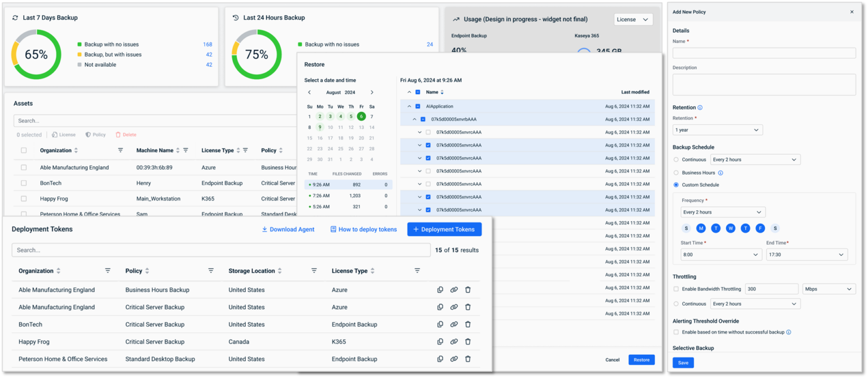The width and height of the screenshot is (868, 378).
Task: Open the Frequency dropdown in Custom Schedule
Action: tap(723, 212)
